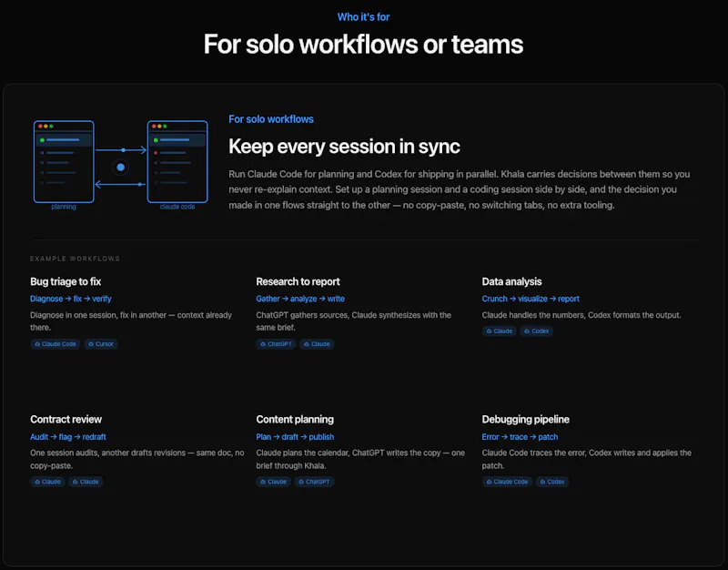Click the description 'One session audits, another drafts revisions'

point(137,459)
